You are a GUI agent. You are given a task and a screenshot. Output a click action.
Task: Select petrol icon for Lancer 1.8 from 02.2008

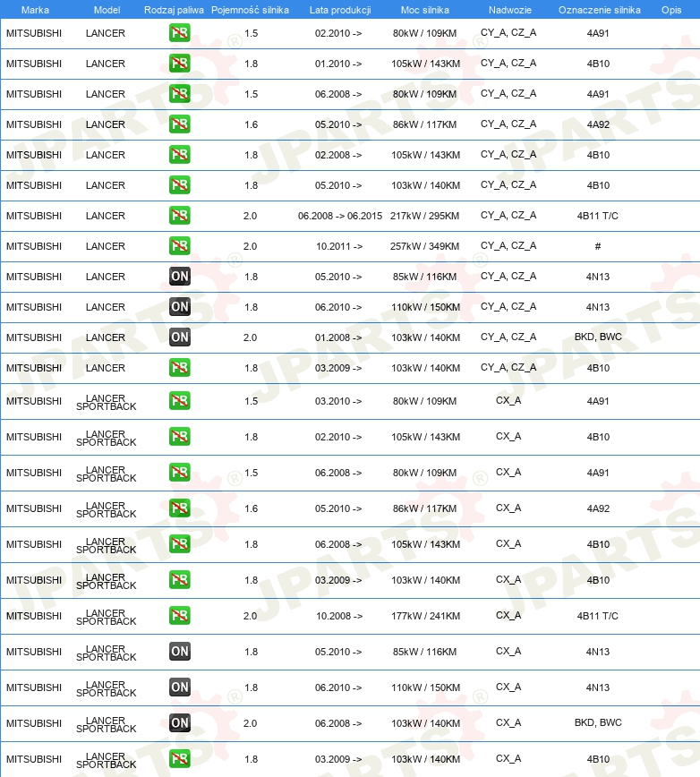pos(179,155)
